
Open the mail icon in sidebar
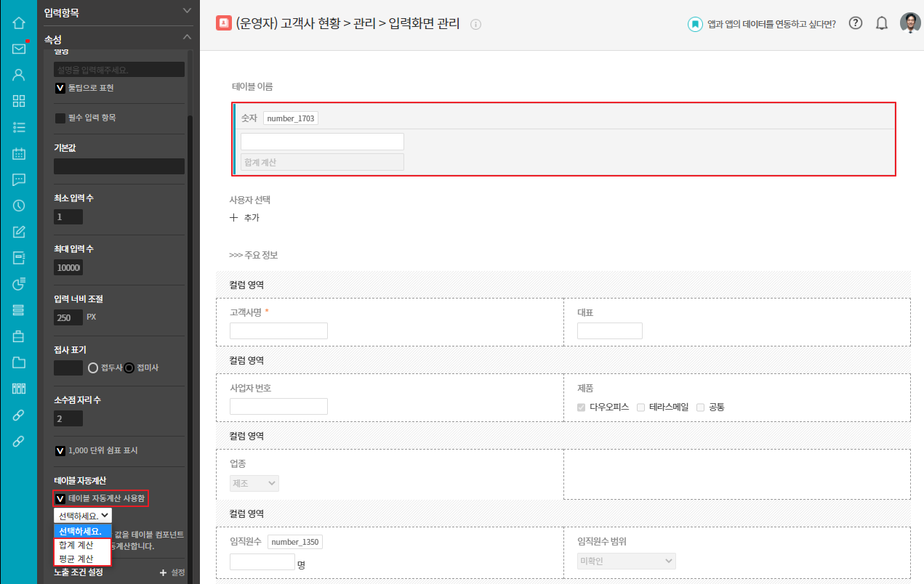click(x=19, y=49)
